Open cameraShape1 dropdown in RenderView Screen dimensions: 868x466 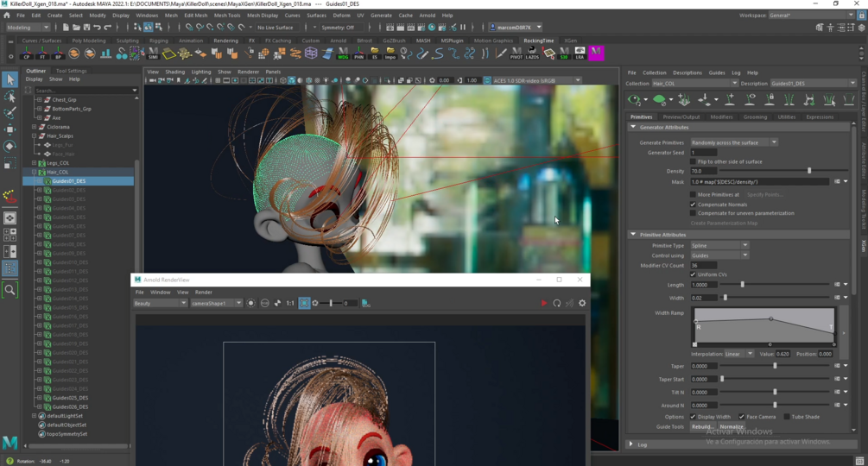pyautogui.click(x=217, y=303)
